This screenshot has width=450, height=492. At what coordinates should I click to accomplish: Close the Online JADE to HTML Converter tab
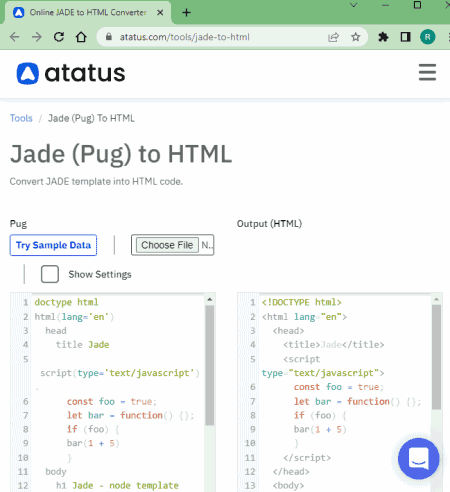[160, 13]
